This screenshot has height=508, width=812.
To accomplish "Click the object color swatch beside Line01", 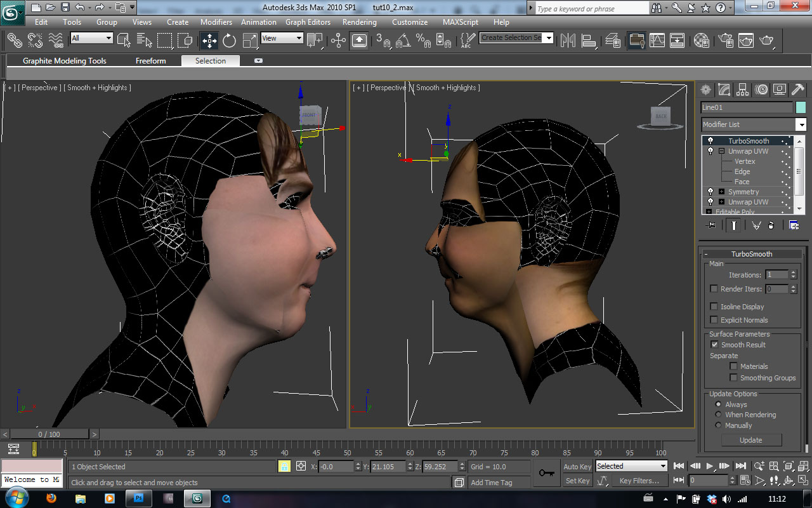I will [801, 107].
